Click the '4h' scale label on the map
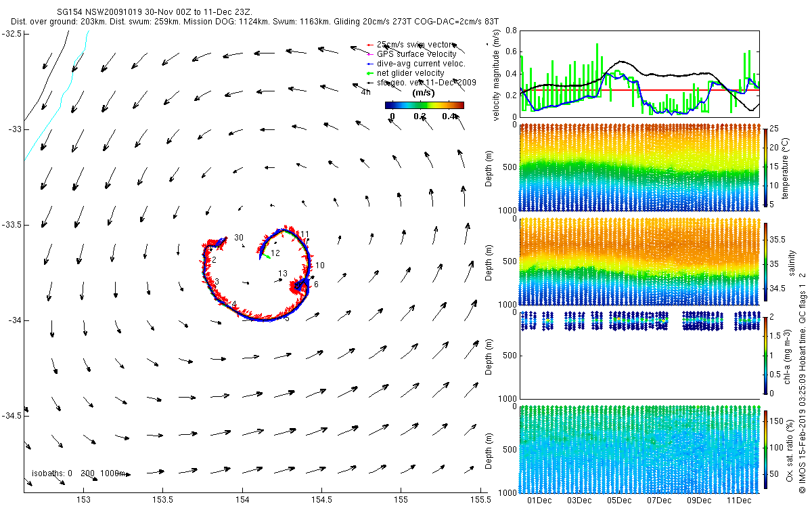812x508 pixels. point(365,92)
